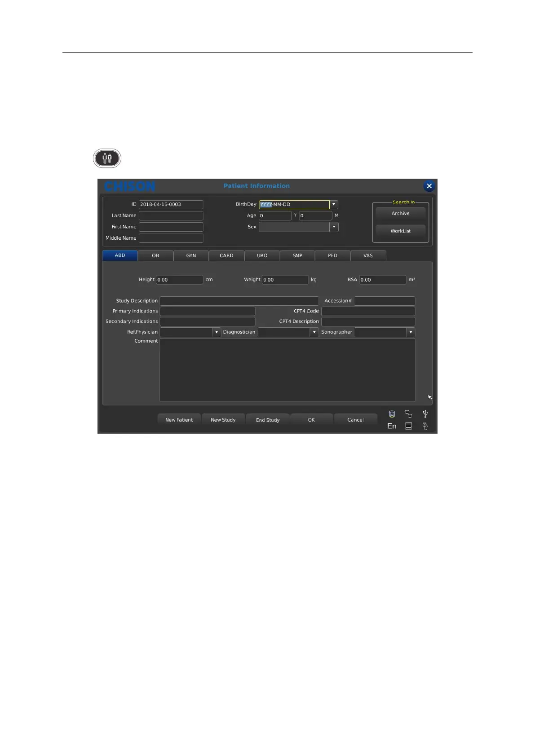This screenshot has width=535, height=756.
Task: Click the Cancel button
Action: coord(355,420)
